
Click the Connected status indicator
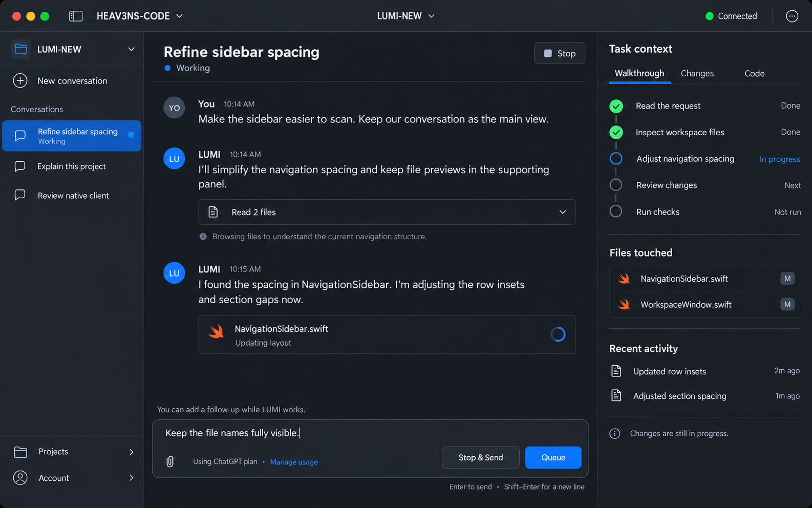731,16
